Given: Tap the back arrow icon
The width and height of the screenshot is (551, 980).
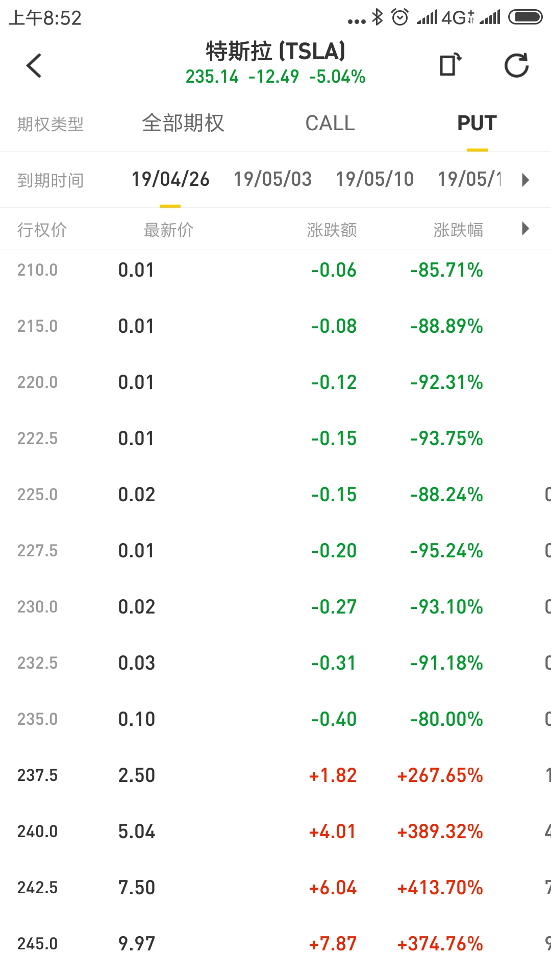Looking at the screenshot, I should (34, 65).
